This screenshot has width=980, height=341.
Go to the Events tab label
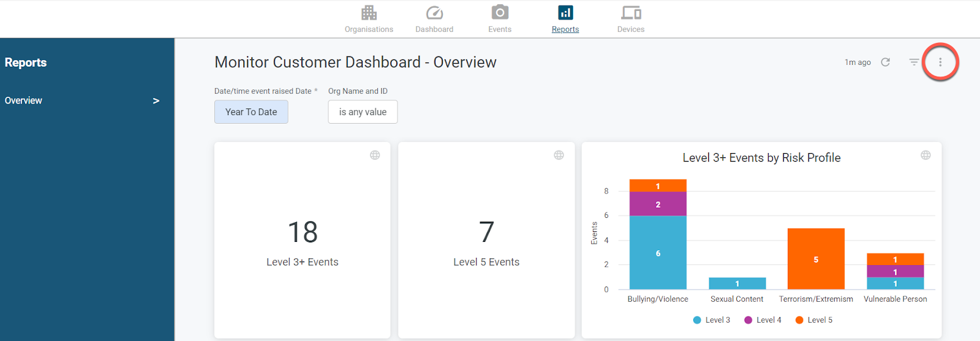[x=500, y=29]
